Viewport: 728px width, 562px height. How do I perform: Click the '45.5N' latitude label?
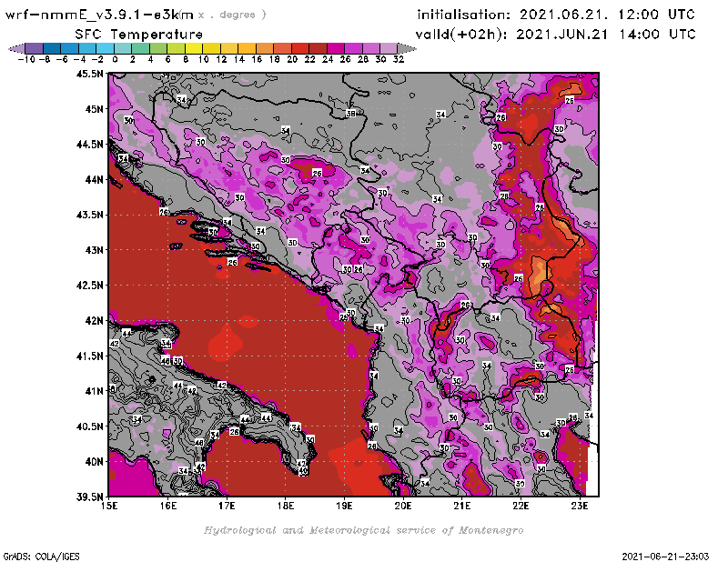[x=89, y=74]
